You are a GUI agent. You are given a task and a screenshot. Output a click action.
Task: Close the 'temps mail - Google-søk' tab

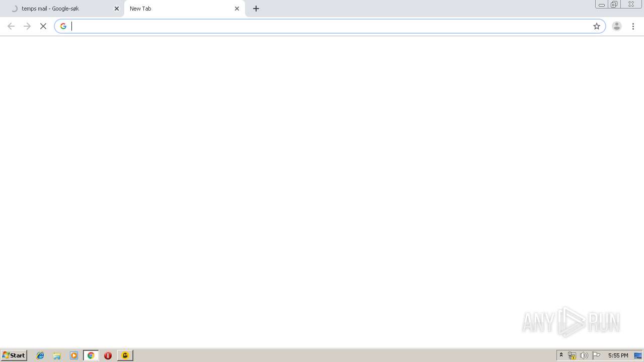(117, 9)
